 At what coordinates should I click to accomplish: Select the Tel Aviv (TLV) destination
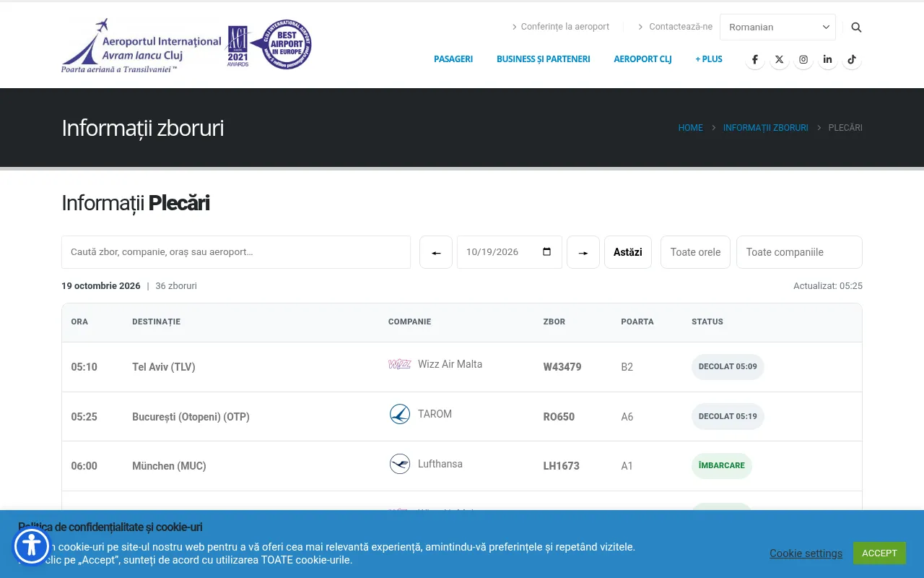click(164, 367)
